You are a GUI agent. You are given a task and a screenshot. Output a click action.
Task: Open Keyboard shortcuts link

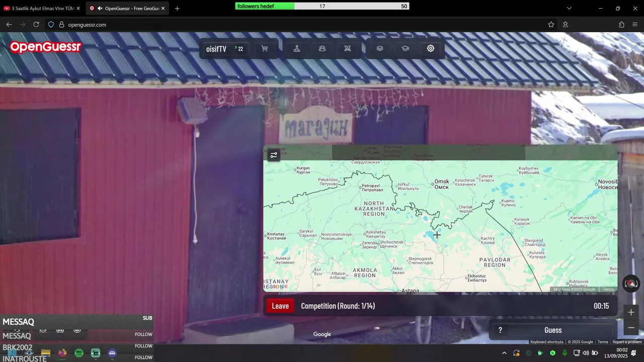(x=547, y=342)
